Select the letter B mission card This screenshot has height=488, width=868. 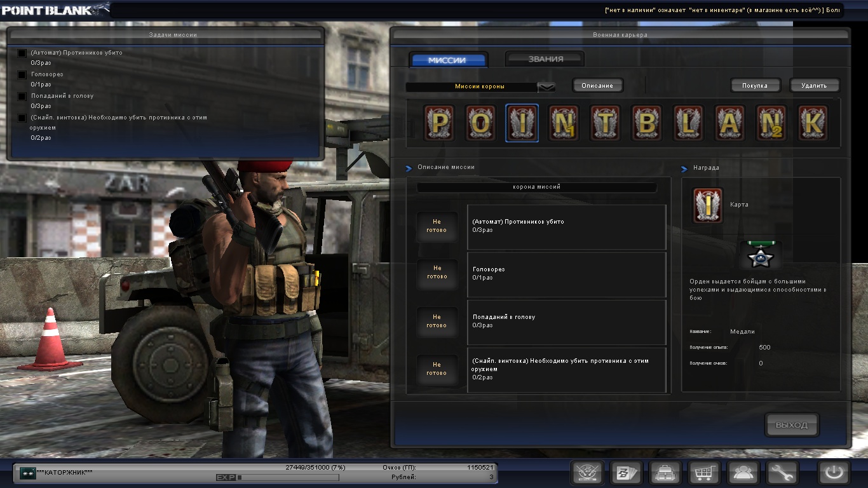pyautogui.click(x=647, y=123)
